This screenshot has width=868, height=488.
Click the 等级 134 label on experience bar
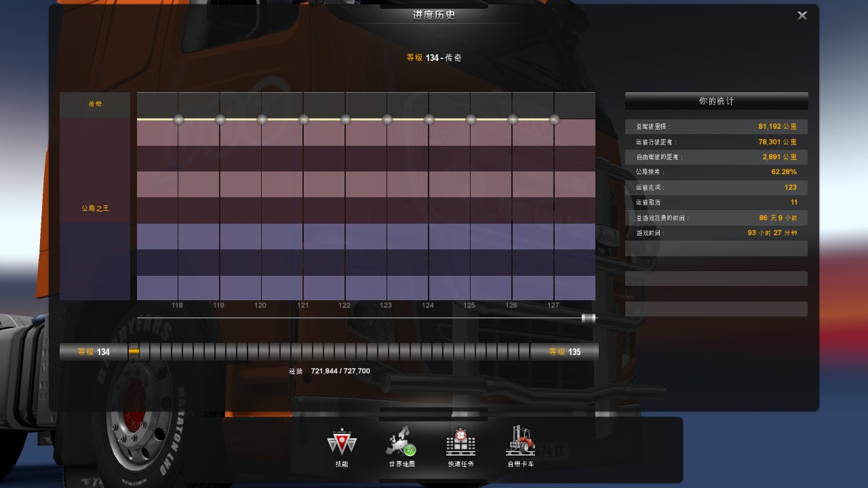94,352
